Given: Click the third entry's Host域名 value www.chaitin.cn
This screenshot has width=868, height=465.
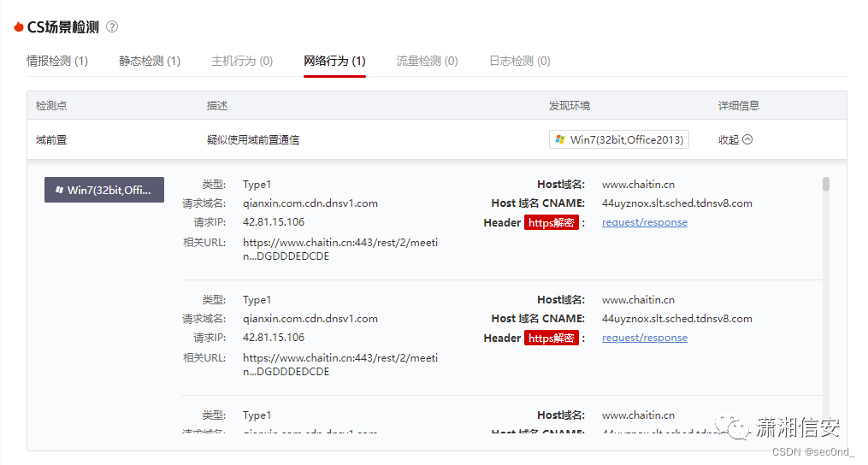Looking at the screenshot, I should [638, 415].
